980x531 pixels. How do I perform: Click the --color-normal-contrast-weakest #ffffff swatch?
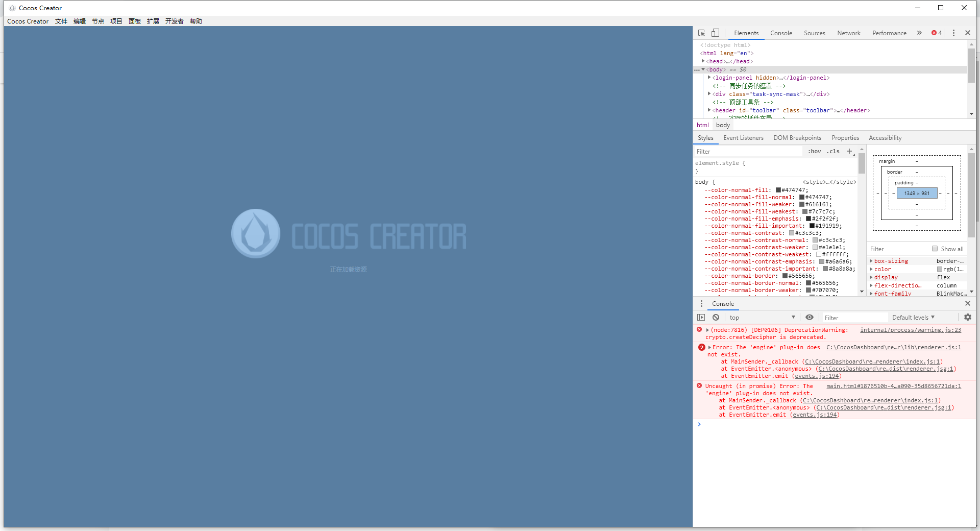(x=819, y=254)
